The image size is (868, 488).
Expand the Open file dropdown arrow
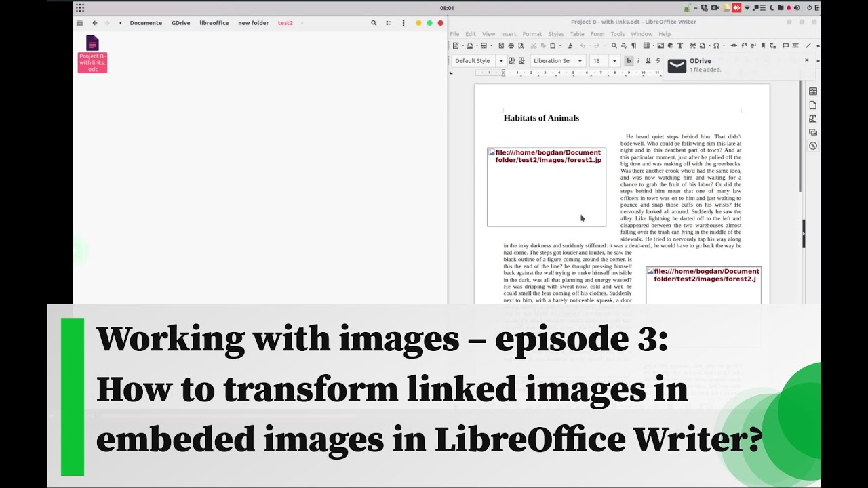click(x=477, y=45)
